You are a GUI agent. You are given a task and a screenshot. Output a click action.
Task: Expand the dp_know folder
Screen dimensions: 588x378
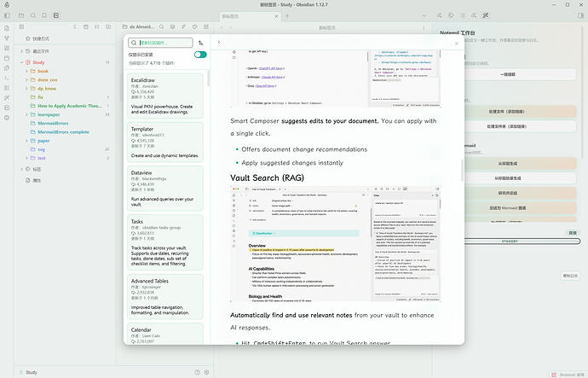tap(26, 89)
